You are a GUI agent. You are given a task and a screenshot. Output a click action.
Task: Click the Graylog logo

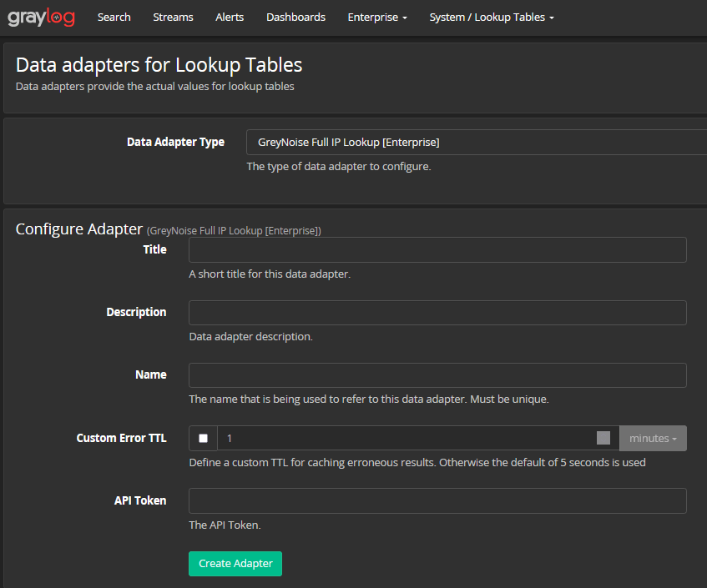[41, 17]
